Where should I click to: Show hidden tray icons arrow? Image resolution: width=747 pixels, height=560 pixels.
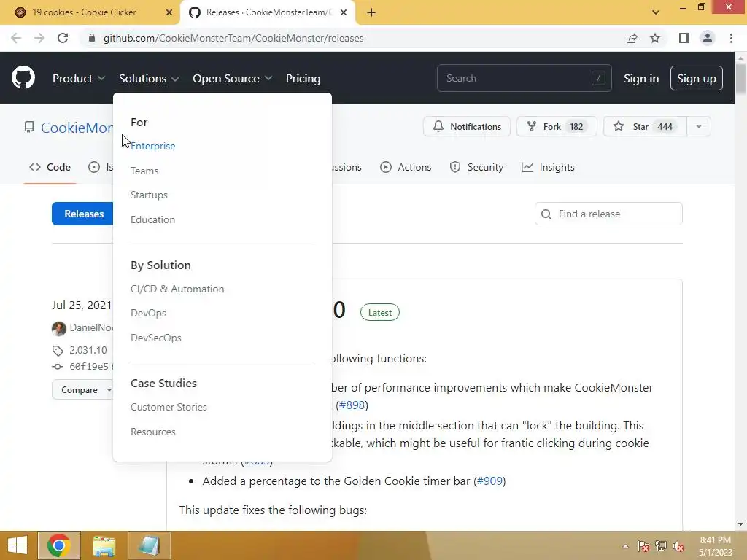click(x=625, y=546)
